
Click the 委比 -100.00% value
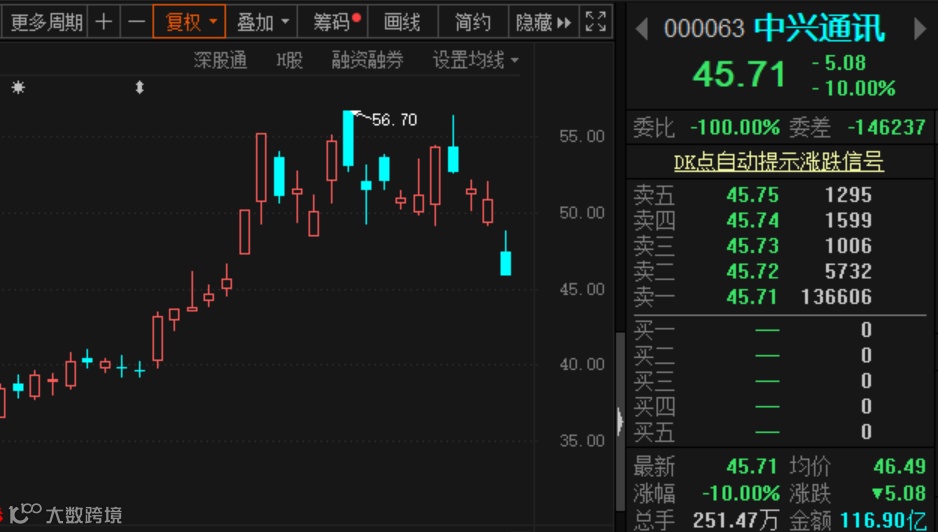(735, 127)
